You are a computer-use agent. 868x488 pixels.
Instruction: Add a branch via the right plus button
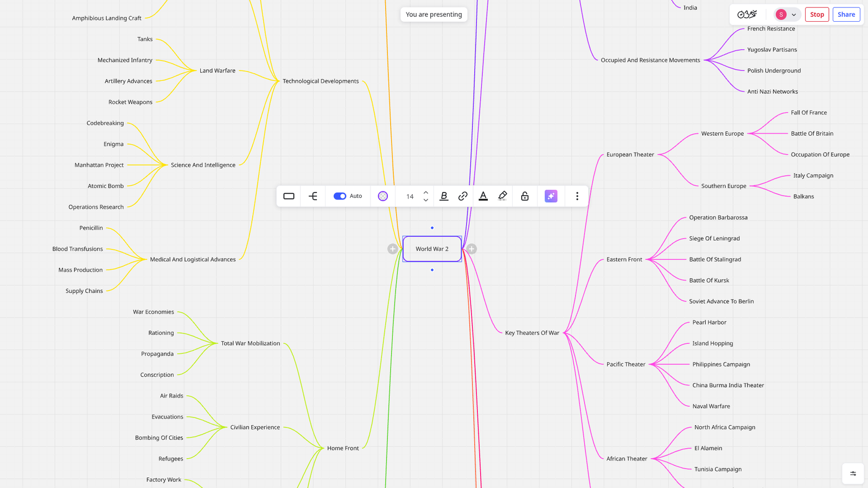pyautogui.click(x=471, y=249)
